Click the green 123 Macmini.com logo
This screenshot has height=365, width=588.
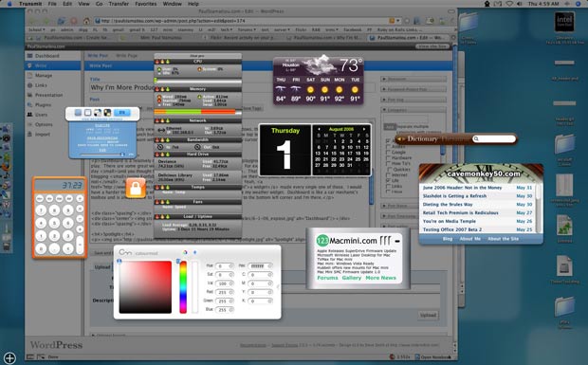pyautogui.click(x=322, y=240)
